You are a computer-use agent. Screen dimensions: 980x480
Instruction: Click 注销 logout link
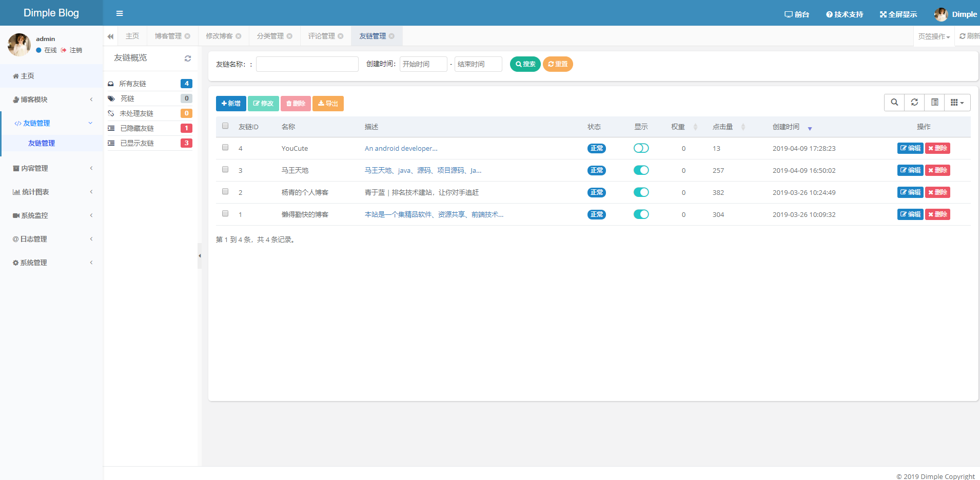pyautogui.click(x=72, y=50)
